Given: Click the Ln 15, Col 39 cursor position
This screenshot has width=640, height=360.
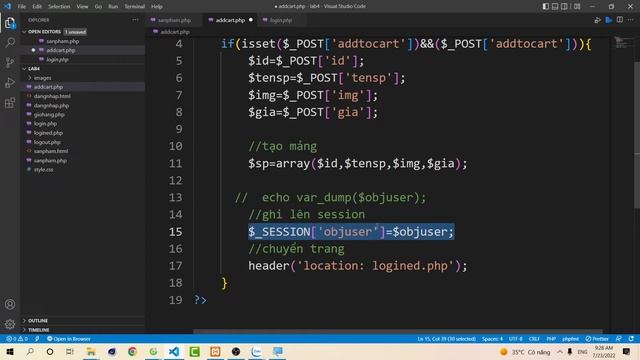Looking at the screenshot, I should pyautogui.click(x=447, y=339).
